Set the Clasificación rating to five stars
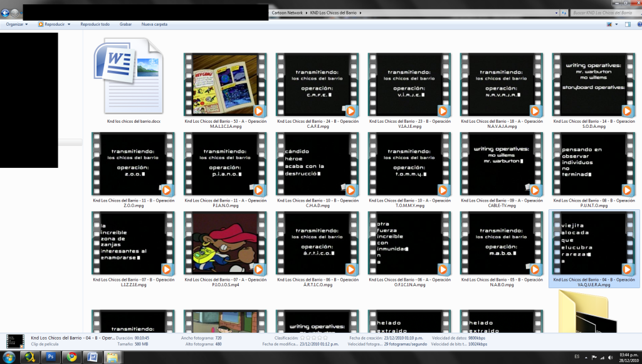 325,338
